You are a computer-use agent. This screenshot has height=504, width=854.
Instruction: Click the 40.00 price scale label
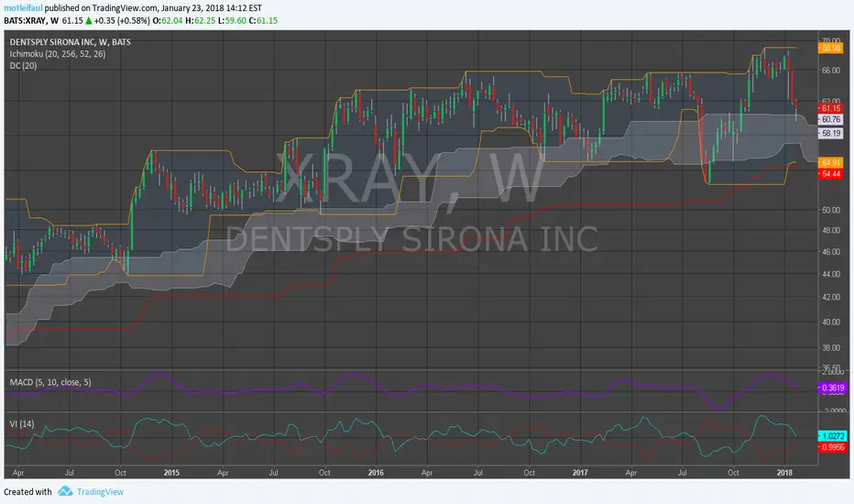830,322
